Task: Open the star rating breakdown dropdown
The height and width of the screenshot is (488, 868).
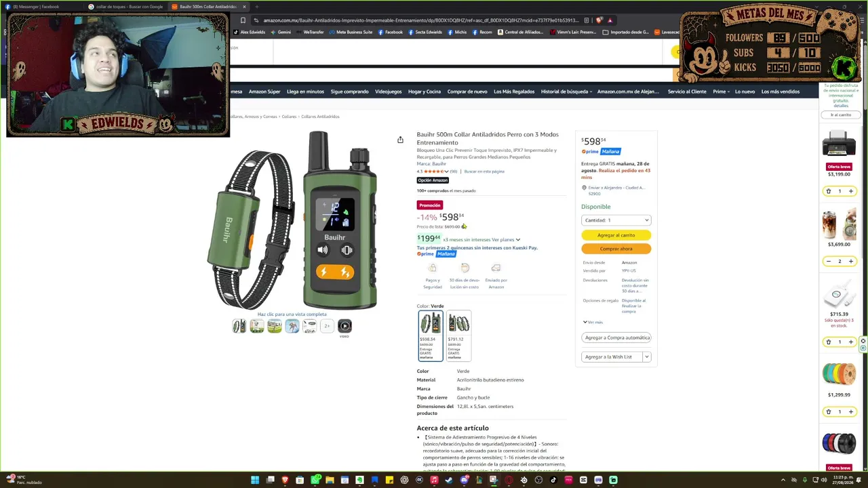Action: point(446,171)
